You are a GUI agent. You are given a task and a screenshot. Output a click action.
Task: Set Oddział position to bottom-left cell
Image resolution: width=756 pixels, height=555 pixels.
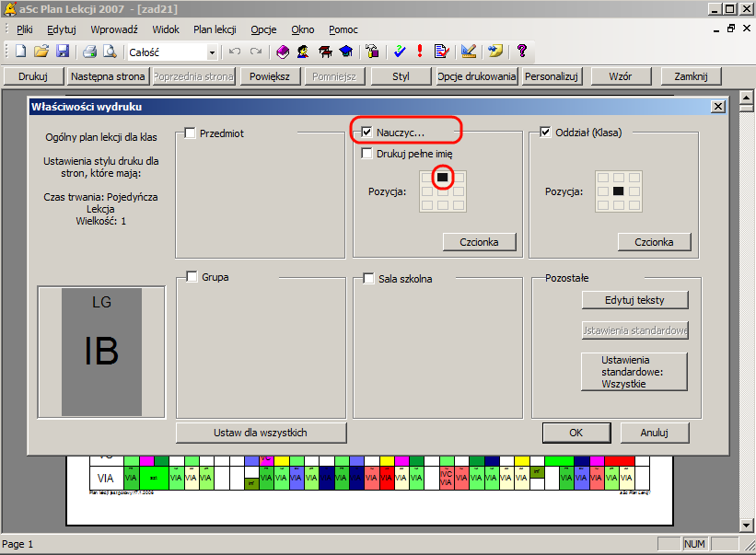tap(602, 205)
